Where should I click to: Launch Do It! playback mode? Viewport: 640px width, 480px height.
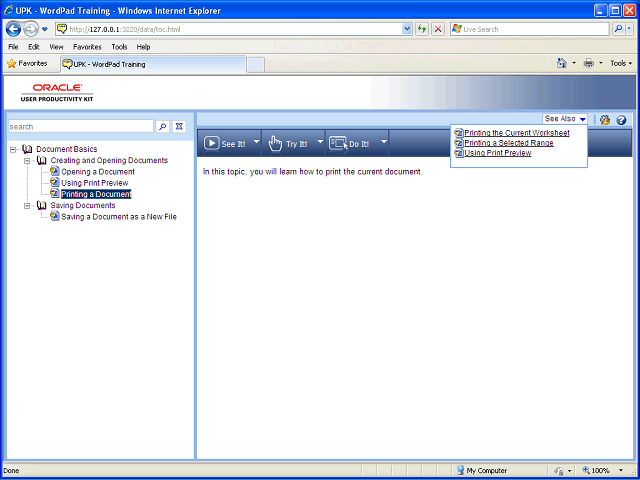point(349,143)
